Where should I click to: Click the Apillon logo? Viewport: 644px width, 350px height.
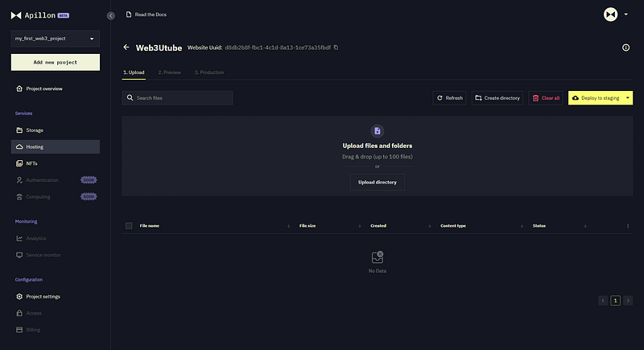click(x=39, y=15)
